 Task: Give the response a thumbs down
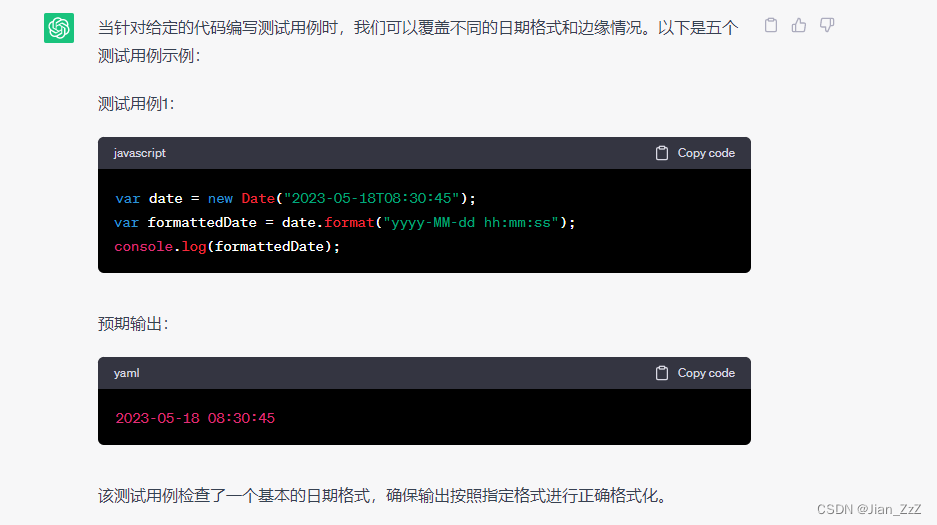[x=826, y=25]
